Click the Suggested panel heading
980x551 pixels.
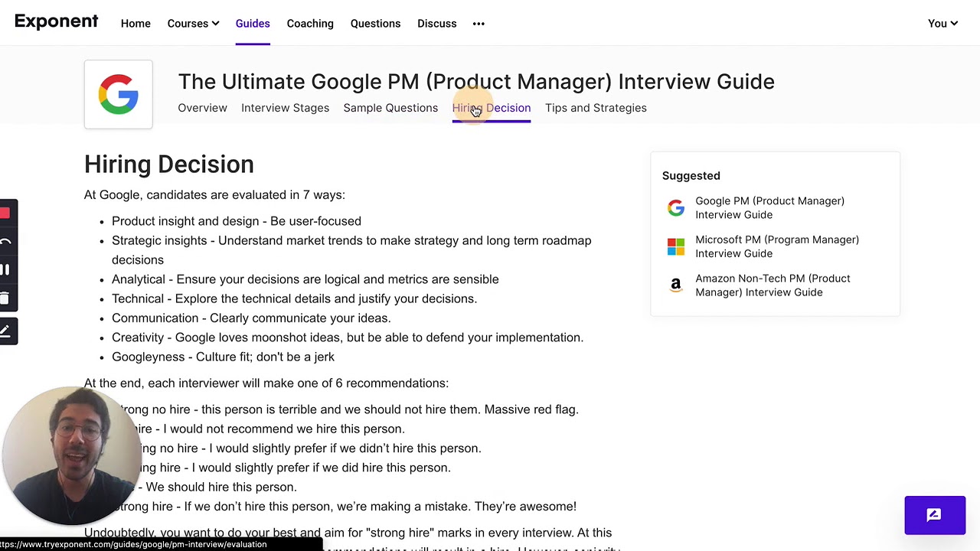691,176
